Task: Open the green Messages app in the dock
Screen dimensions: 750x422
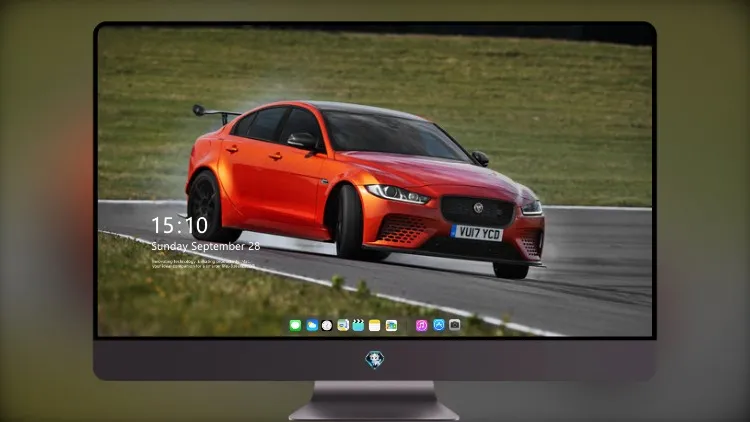Action: [x=295, y=325]
